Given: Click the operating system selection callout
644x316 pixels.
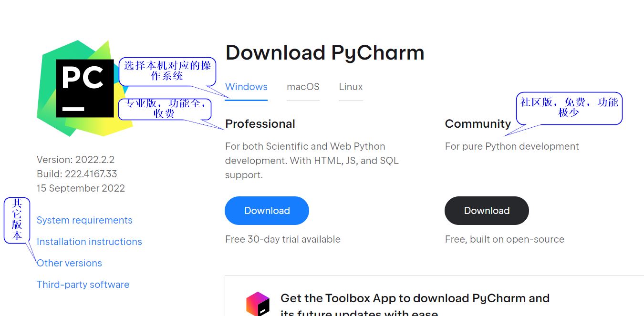Looking at the screenshot, I should tap(167, 71).
